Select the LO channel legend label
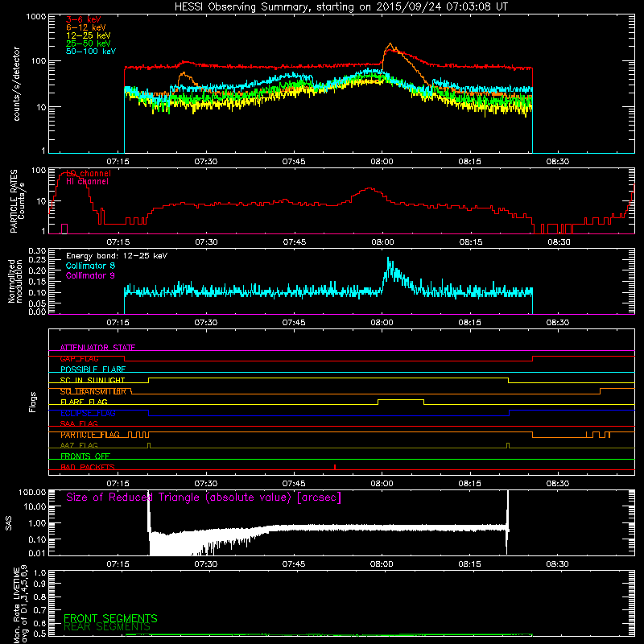 pos(89,173)
